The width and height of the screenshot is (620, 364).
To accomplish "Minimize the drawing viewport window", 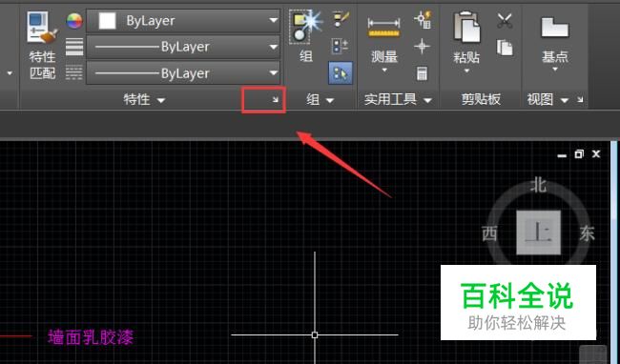I will [562, 155].
